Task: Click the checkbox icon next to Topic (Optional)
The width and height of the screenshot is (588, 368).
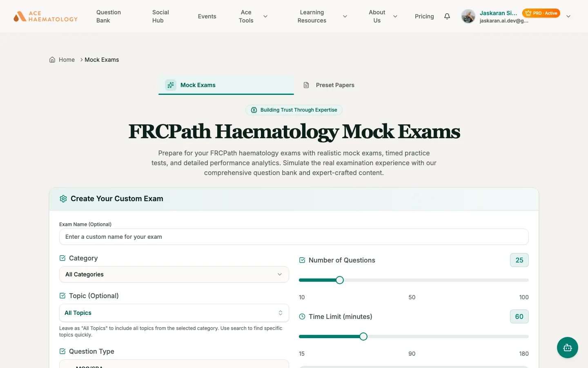Action: point(62,296)
